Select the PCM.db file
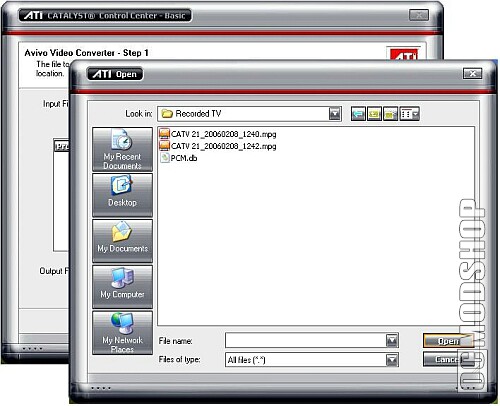The image size is (500, 406). coord(179,158)
